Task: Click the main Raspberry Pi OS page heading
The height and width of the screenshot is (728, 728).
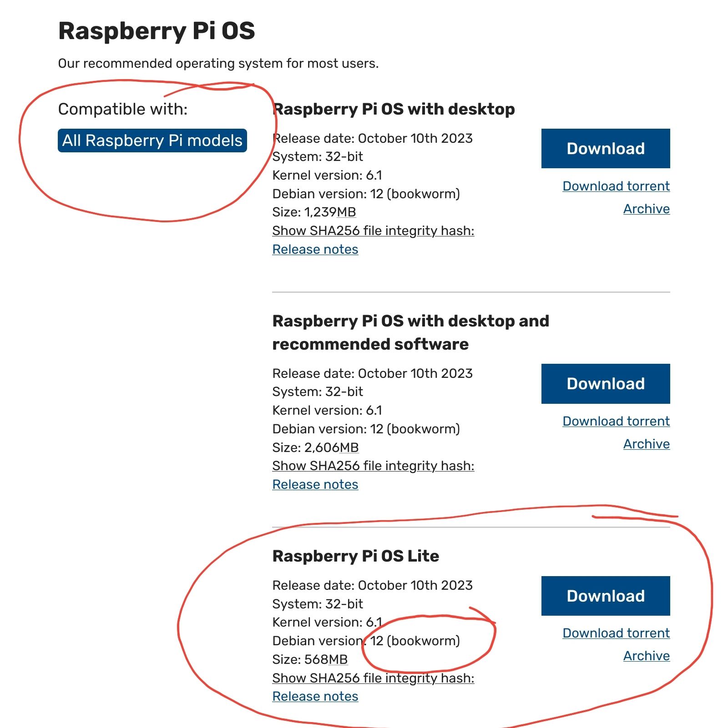Action: (x=157, y=31)
